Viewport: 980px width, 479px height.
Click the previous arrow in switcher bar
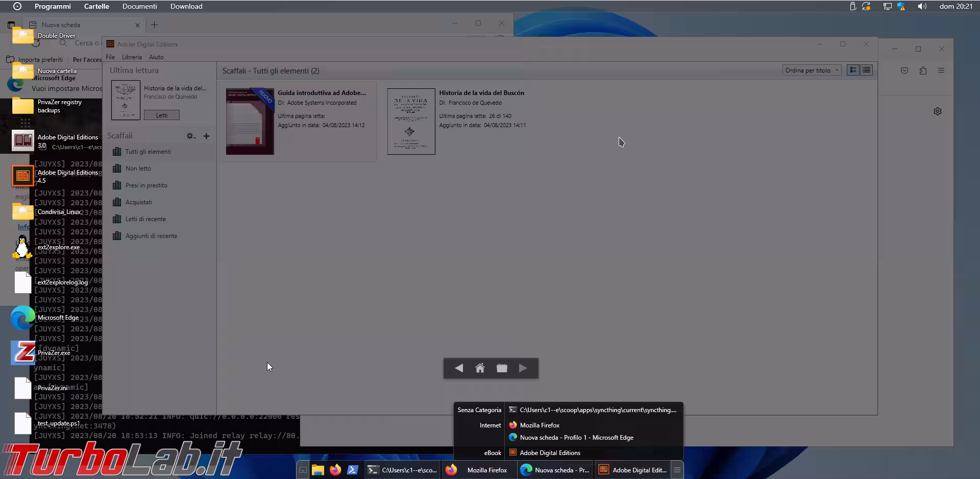(459, 368)
